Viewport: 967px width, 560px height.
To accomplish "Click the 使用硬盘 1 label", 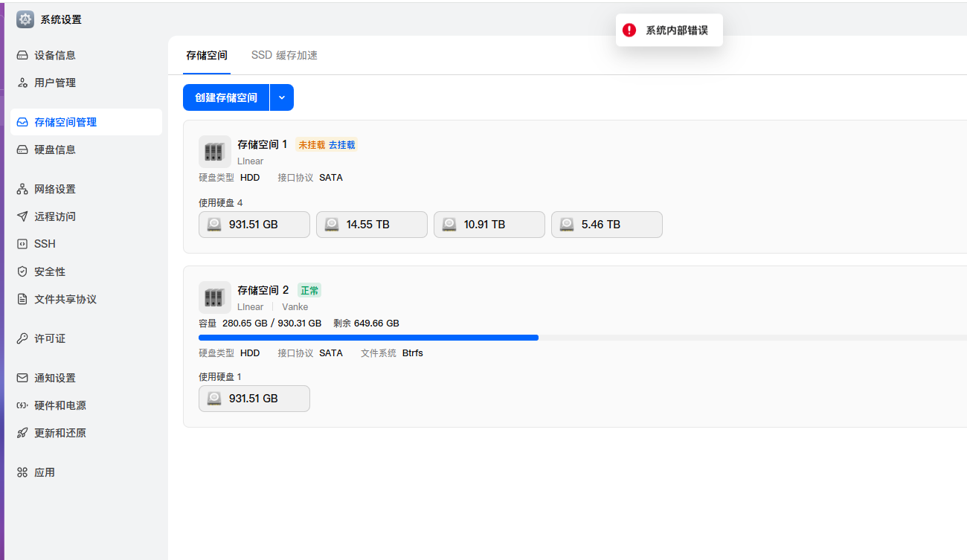I will (220, 377).
